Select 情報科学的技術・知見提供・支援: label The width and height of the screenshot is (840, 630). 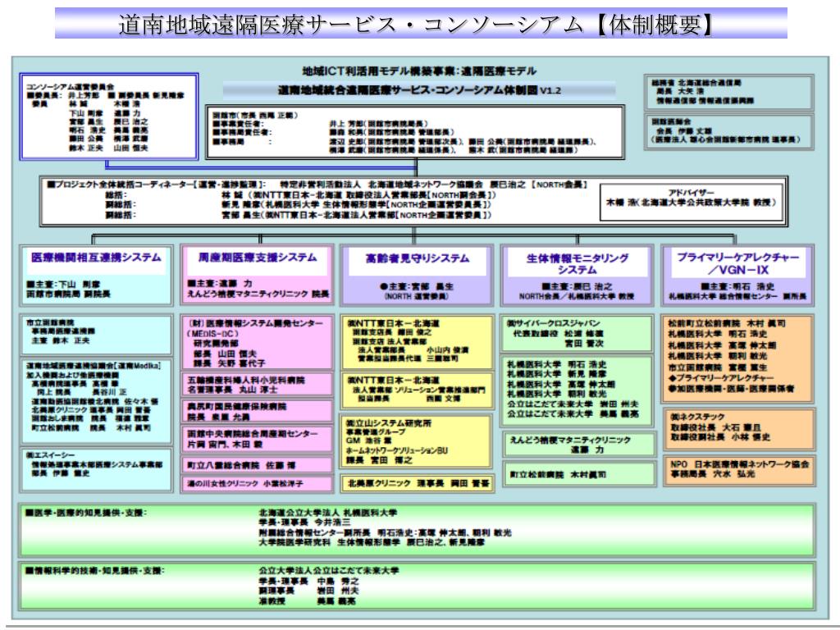95,571
